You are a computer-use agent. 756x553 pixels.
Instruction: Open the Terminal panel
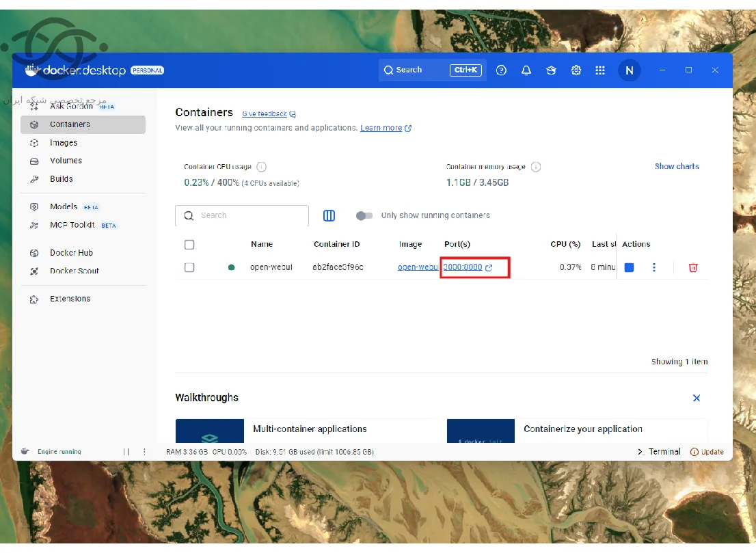(659, 452)
